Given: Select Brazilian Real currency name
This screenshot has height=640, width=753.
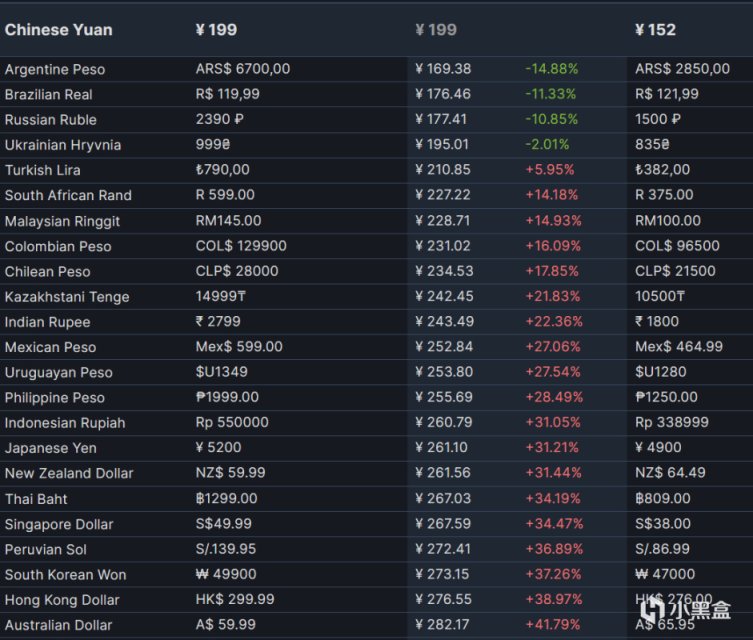Looking at the screenshot, I should pos(49,95).
